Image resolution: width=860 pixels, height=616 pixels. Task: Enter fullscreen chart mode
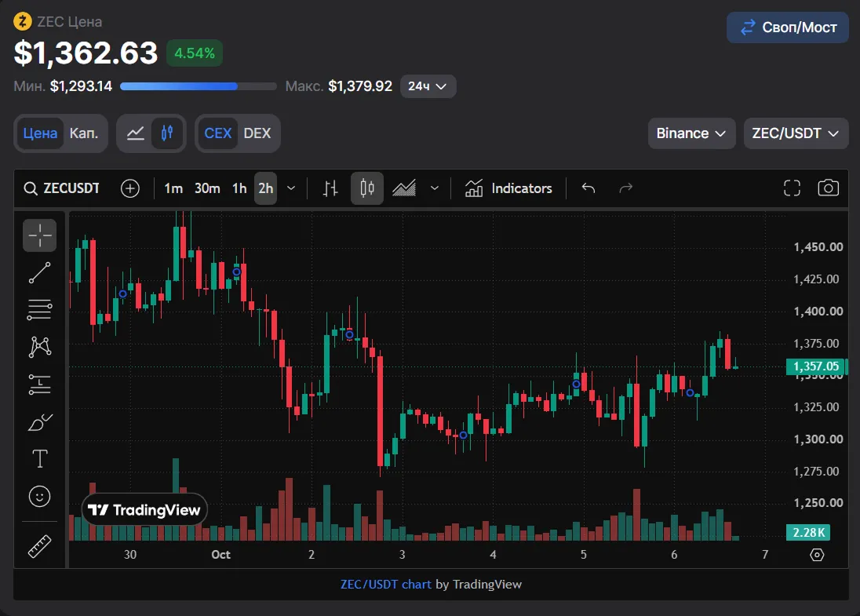click(x=792, y=188)
